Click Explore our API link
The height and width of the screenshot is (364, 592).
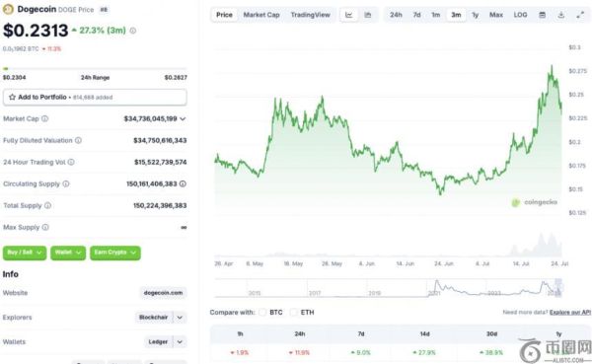click(570, 313)
